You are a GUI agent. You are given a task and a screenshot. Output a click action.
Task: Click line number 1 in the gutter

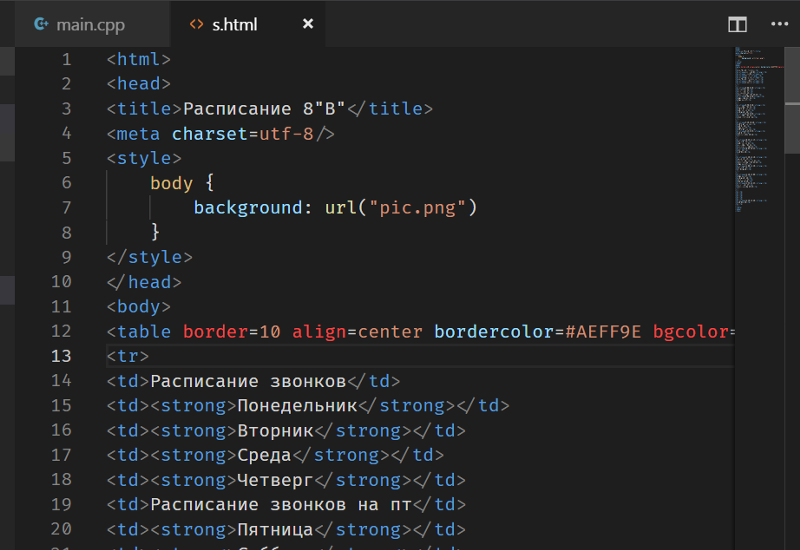66,60
